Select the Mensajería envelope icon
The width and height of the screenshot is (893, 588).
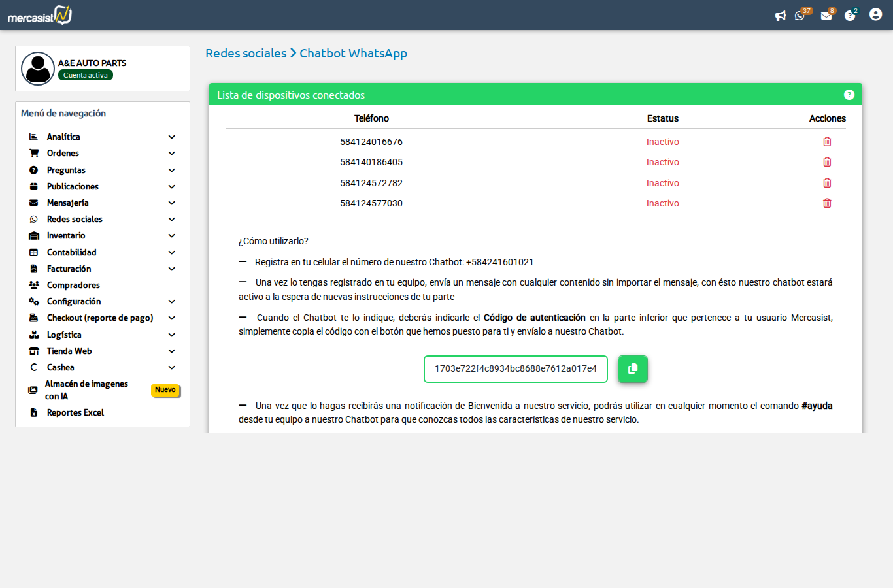point(33,203)
